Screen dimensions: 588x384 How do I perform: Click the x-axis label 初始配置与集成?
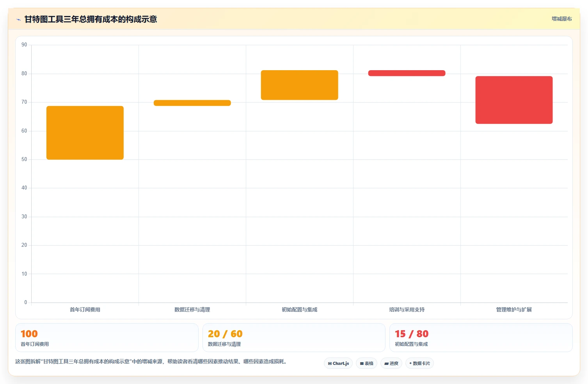[300, 310]
